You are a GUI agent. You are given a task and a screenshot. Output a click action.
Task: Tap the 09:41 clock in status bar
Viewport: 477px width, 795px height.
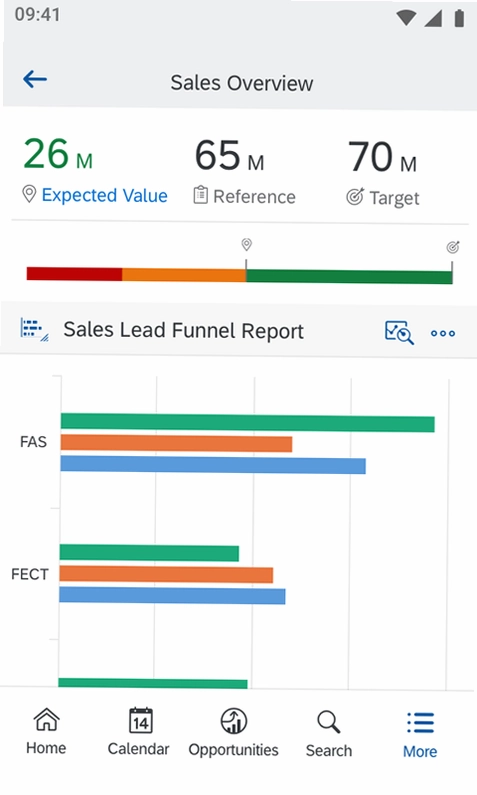tap(38, 14)
